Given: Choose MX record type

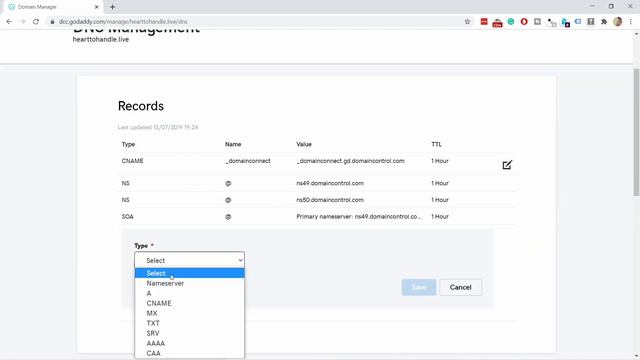Looking at the screenshot, I should coord(189,313).
